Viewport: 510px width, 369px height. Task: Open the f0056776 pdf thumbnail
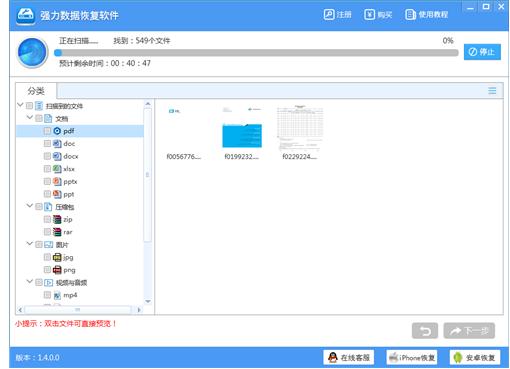184,133
